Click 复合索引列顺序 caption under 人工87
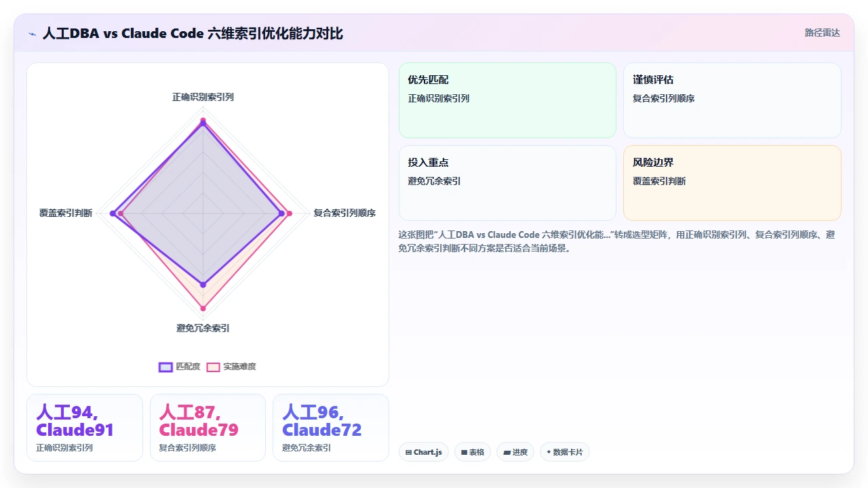This screenshot has height=488, width=868. point(188,448)
